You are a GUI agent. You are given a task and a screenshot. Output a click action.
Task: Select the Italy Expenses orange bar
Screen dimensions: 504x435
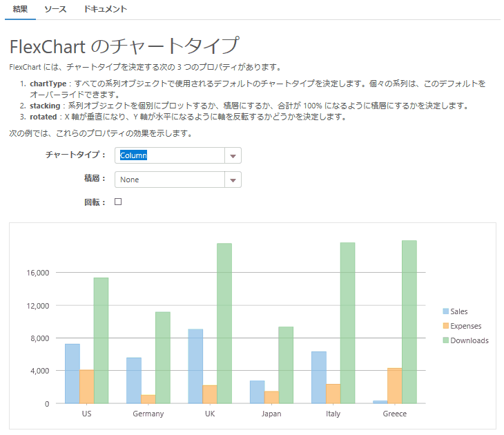click(333, 394)
